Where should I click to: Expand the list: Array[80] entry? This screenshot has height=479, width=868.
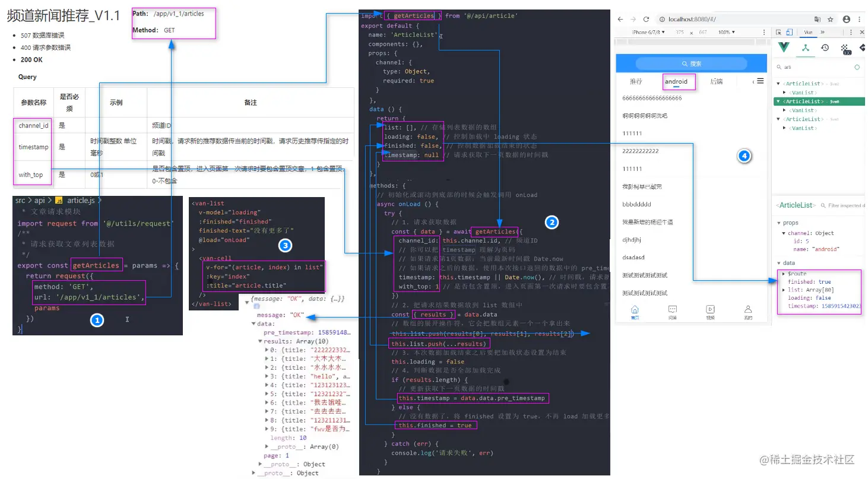coord(784,290)
